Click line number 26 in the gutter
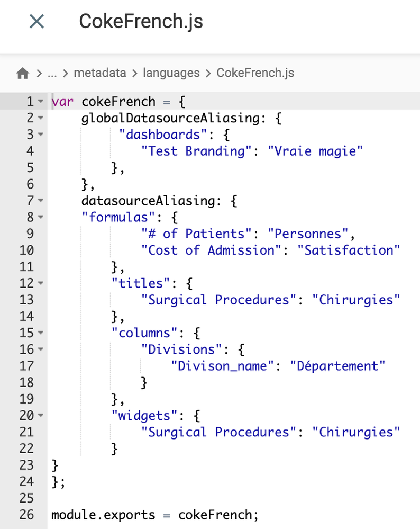 26,515
